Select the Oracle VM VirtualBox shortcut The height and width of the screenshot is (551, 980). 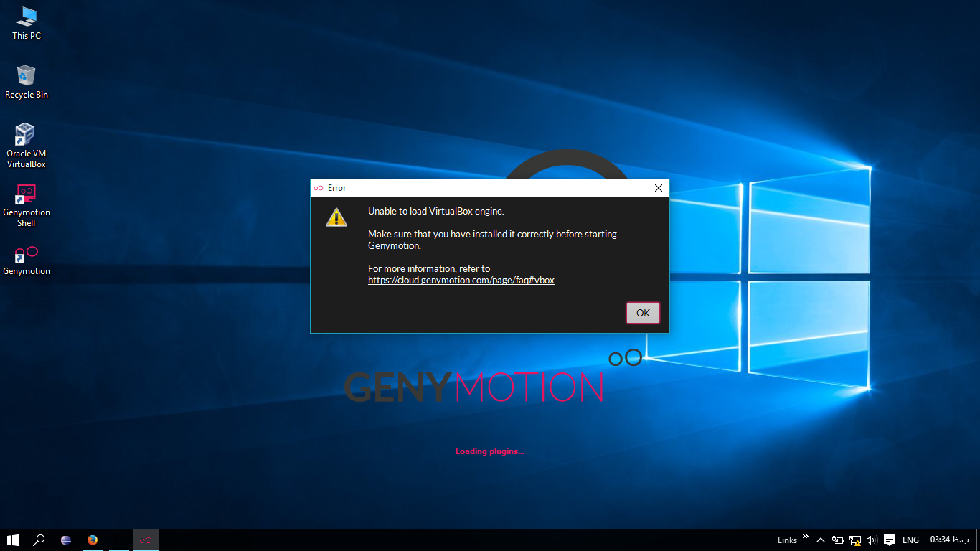tap(27, 146)
